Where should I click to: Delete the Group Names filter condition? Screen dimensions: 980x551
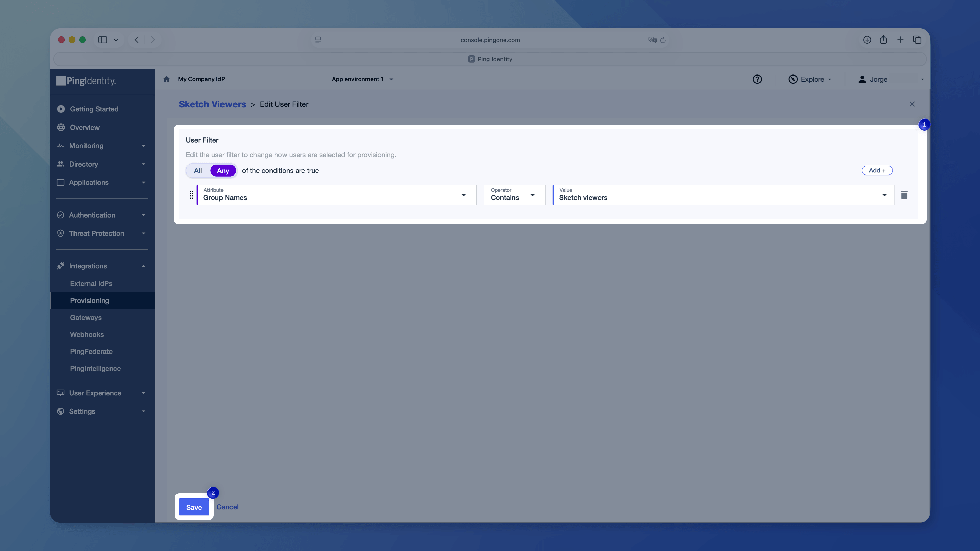pos(904,195)
